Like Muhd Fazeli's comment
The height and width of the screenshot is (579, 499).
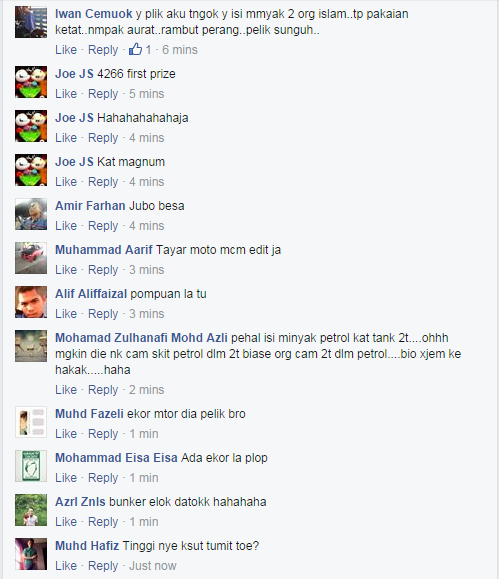pyautogui.click(x=66, y=434)
